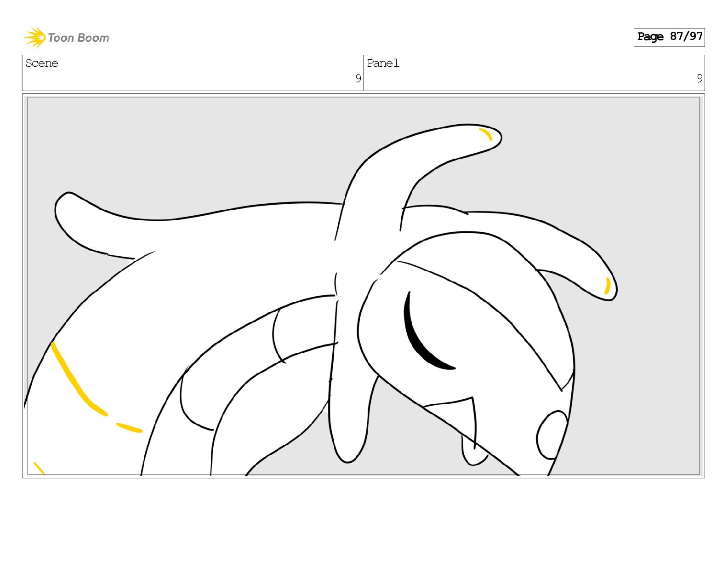The image size is (728, 563).
Task: Click the panel number 9 value
Action: point(700,79)
